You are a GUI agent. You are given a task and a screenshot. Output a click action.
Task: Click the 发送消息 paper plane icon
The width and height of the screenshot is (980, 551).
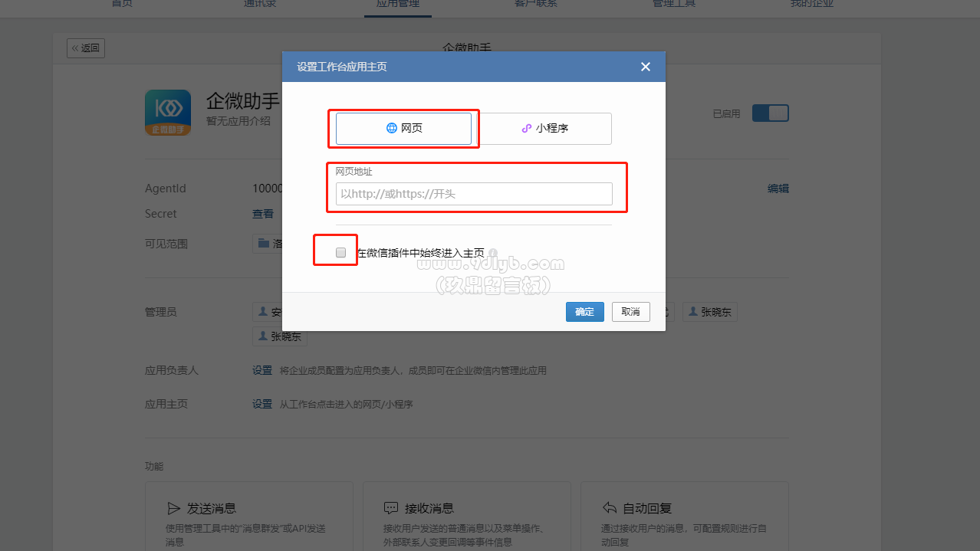(173, 508)
